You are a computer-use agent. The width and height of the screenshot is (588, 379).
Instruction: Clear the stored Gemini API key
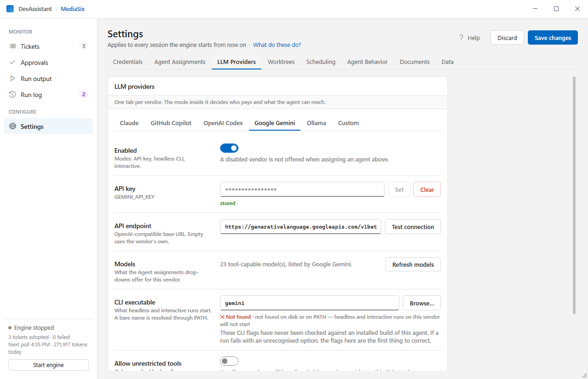tap(427, 189)
